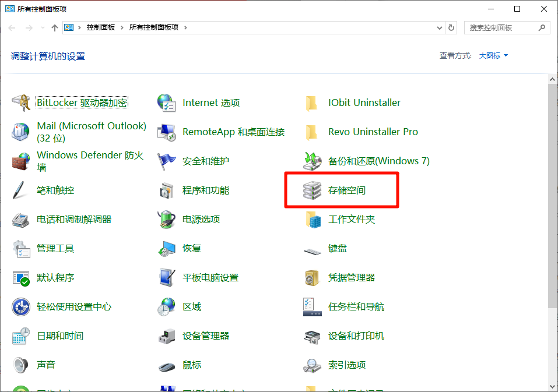The image size is (558, 392).
Task: Open the 键盘 text link
Action: tap(338, 248)
